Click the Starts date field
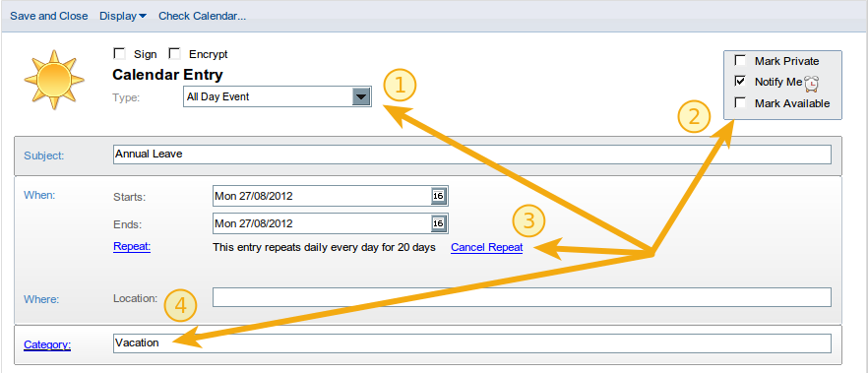868x373 pixels. [x=331, y=196]
